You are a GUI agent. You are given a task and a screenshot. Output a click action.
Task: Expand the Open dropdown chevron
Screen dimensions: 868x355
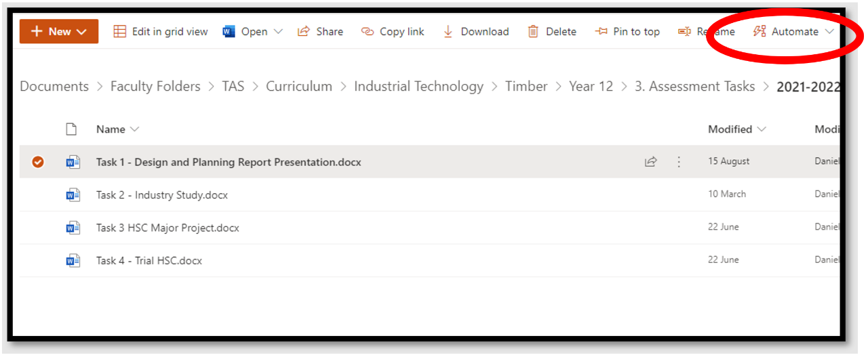pyautogui.click(x=279, y=31)
